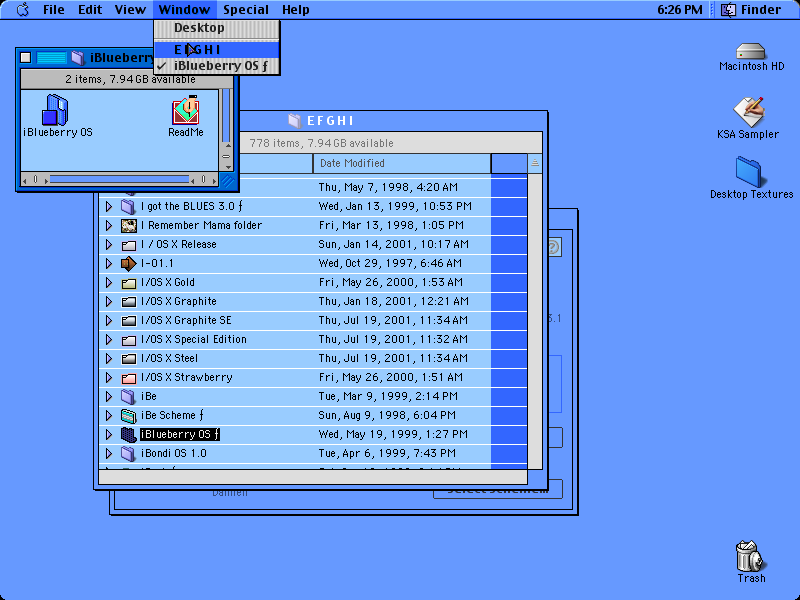This screenshot has width=800, height=600.
Task: Open the Help menu
Action: pyautogui.click(x=295, y=10)
